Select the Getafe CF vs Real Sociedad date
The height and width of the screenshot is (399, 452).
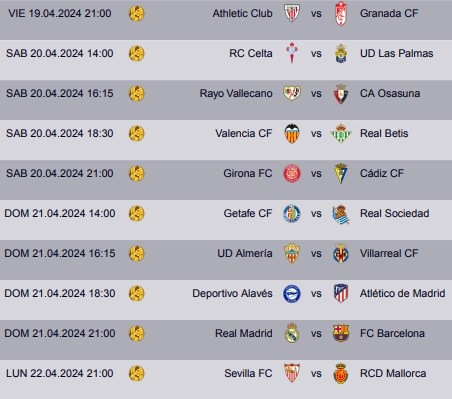60,213
